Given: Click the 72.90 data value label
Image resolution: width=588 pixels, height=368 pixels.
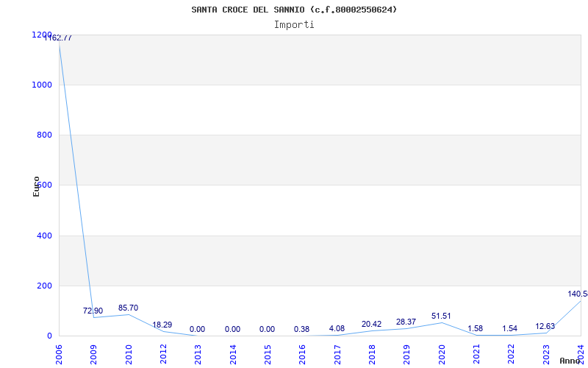Looking at the screenshot, I should (x=93, y=311).
